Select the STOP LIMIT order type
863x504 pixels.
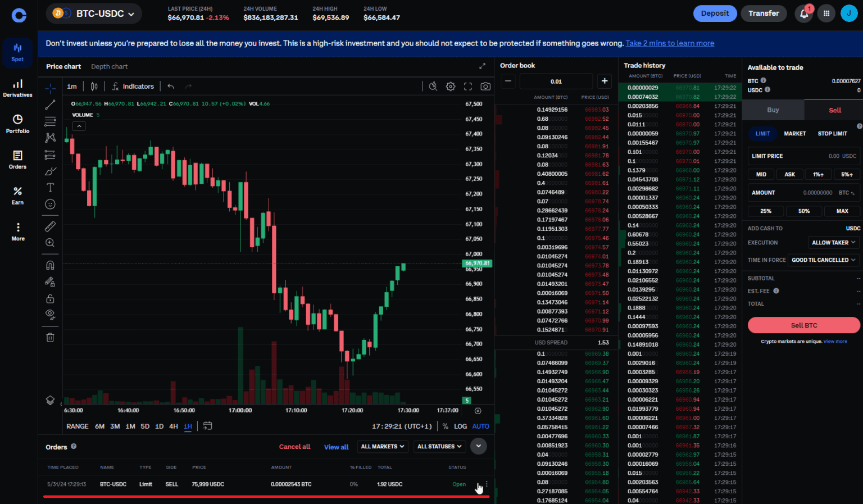click(x=832, y=134)
